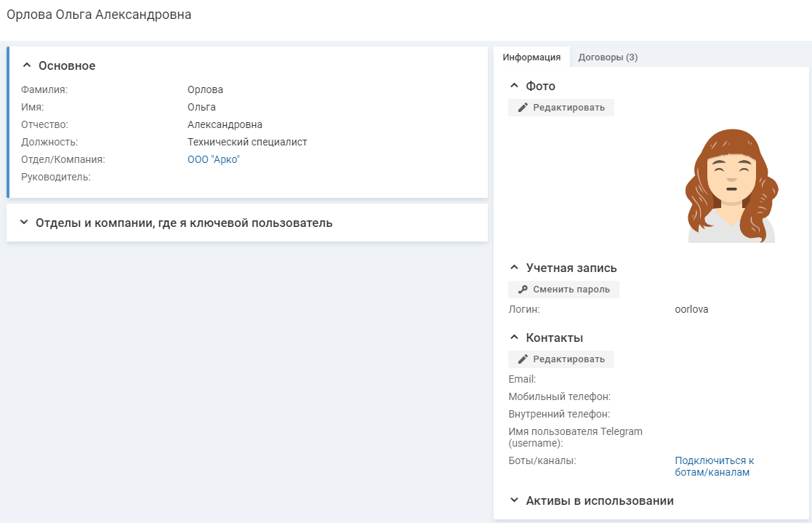Expand Отделы и компании, где я ключевой пользователь
812x523 pixels.
point(24,223)
